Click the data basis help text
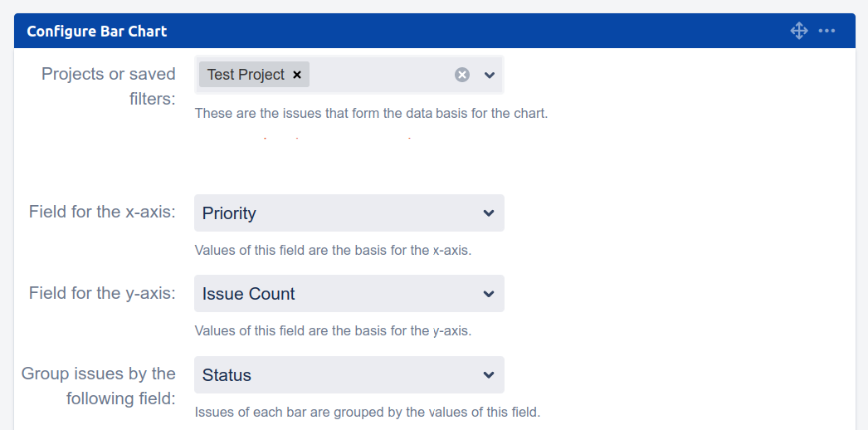868x430 pixels. tap(371, 113)
